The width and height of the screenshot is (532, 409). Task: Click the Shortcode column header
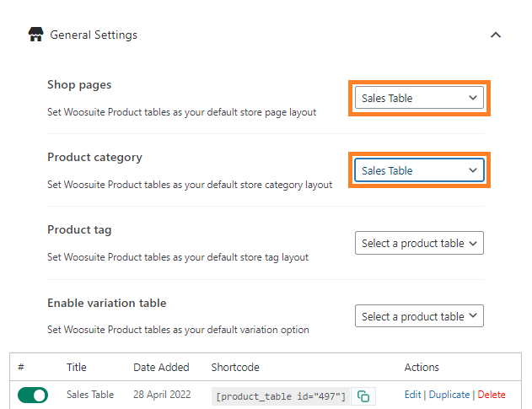click(235, 367)
